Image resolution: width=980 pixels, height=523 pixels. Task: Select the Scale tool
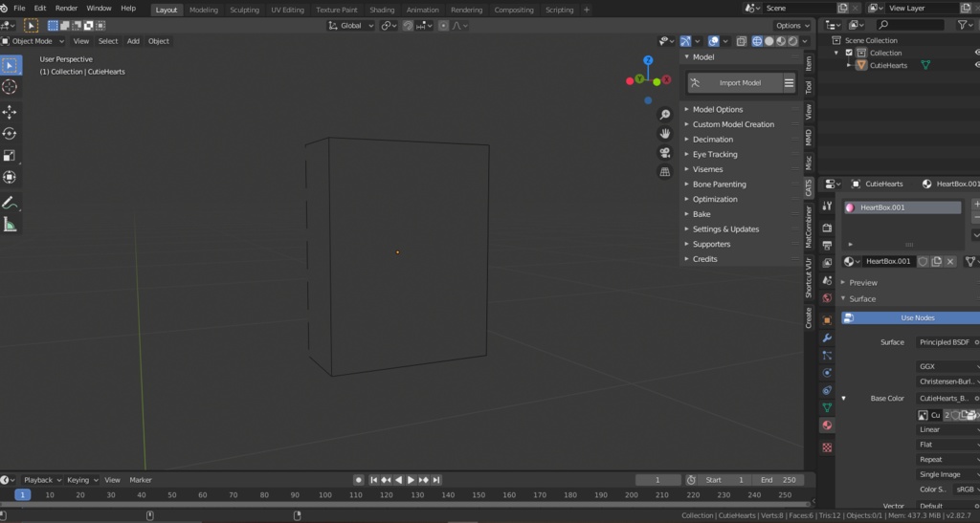tap(10, 156)
